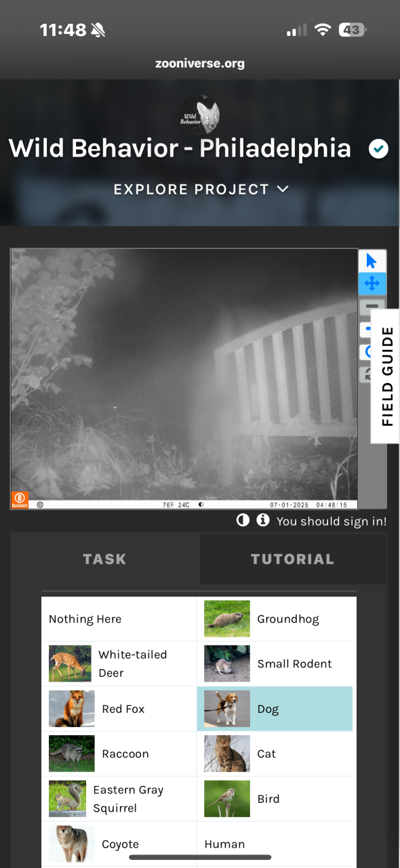This screenshot has width=400, height=868.
Task: Activate the pan and move tool
Action: click(x=372, y=283)
